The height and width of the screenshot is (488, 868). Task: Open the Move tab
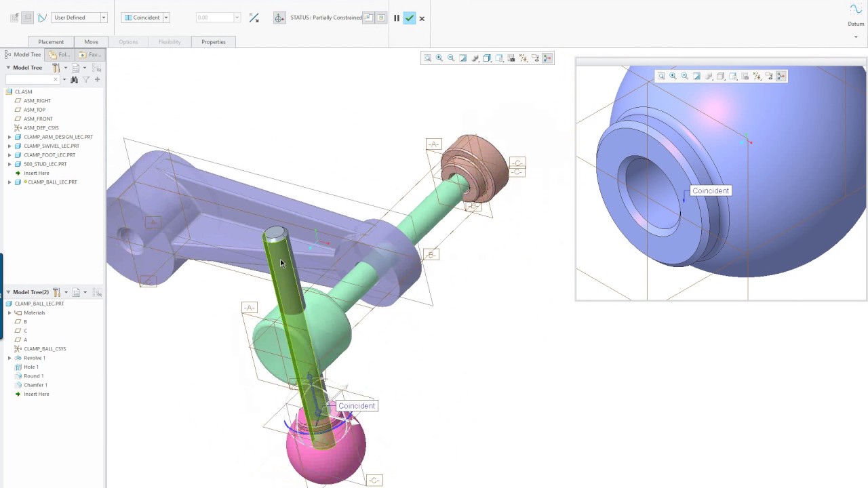point(91,42)
